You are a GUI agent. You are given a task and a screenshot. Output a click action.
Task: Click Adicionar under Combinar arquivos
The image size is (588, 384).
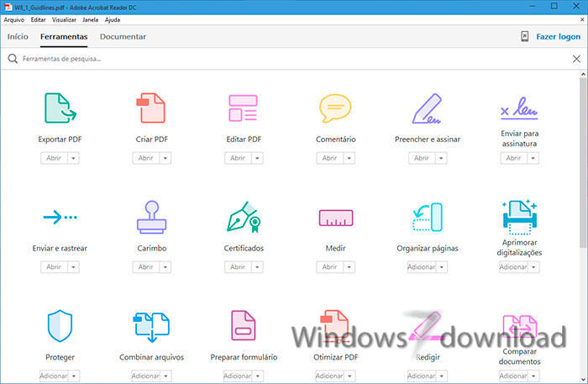coord(145,376)
